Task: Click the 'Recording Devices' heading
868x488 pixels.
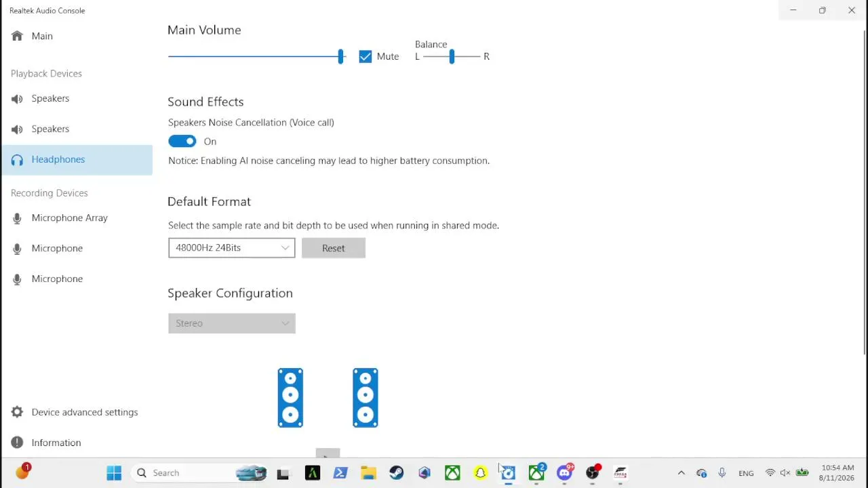Action: pos(50,193)
